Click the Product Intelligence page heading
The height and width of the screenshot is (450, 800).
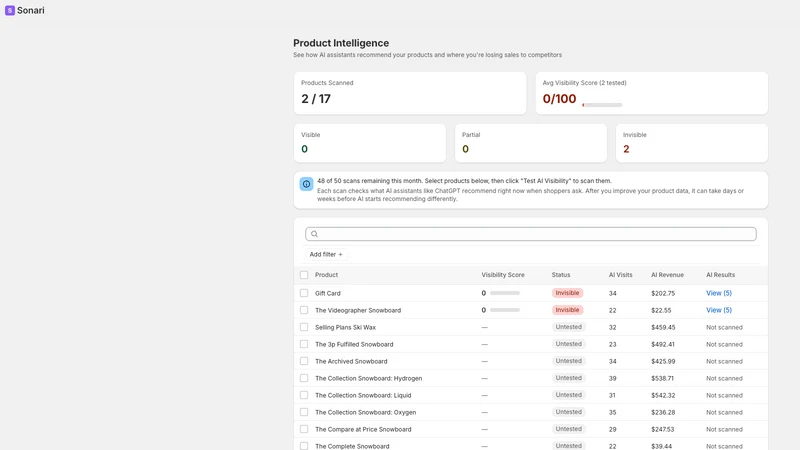click(x=341, y=43)
